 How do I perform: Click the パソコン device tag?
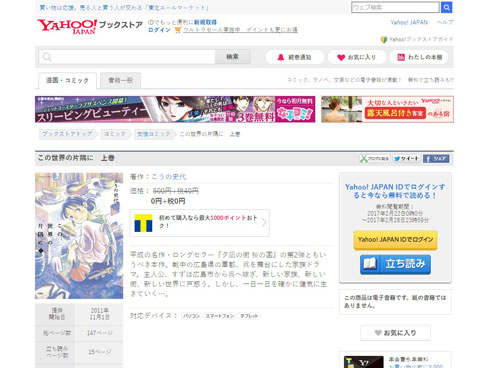click(x=191, y=316)
